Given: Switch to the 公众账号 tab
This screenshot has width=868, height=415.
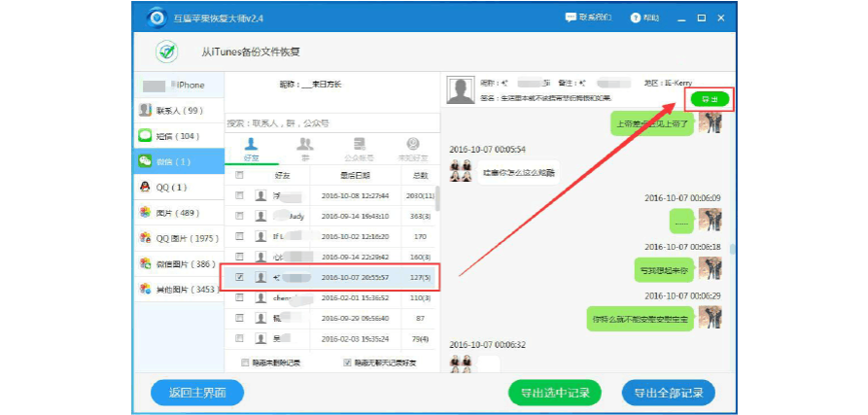Looking at the screenshot, I should [360, 150].
